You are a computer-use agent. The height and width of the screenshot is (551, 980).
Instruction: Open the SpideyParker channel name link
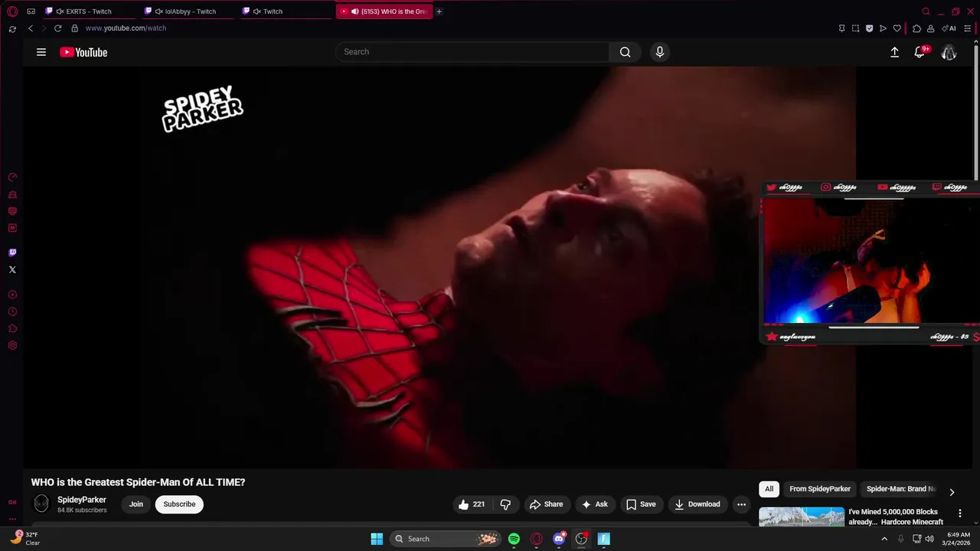pyautogui.click(x=82, y=500)
